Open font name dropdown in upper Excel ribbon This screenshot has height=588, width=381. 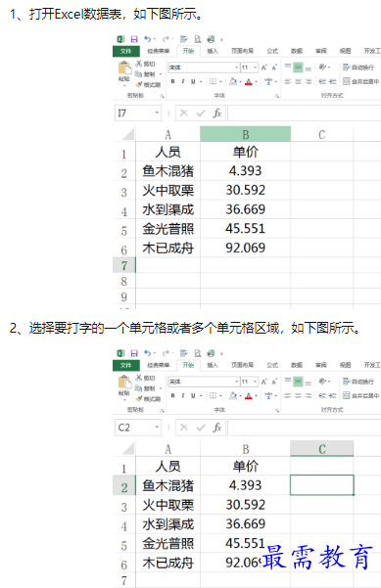(x=237, y=68)
